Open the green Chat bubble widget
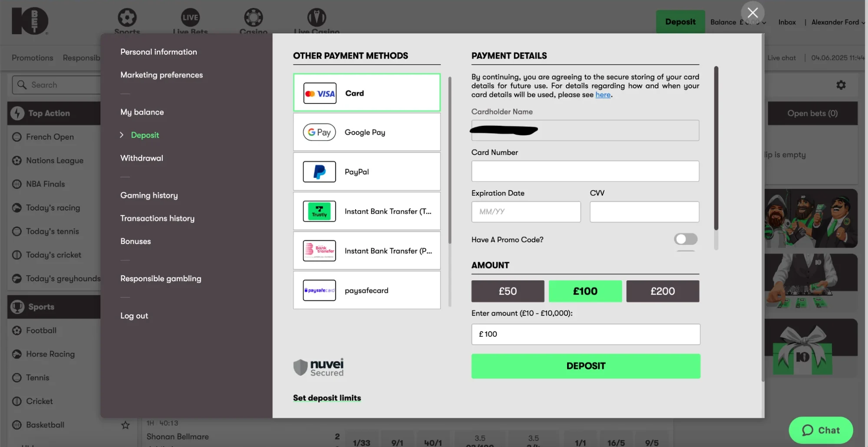Screen dimensions: 868x447 (820, 430)
